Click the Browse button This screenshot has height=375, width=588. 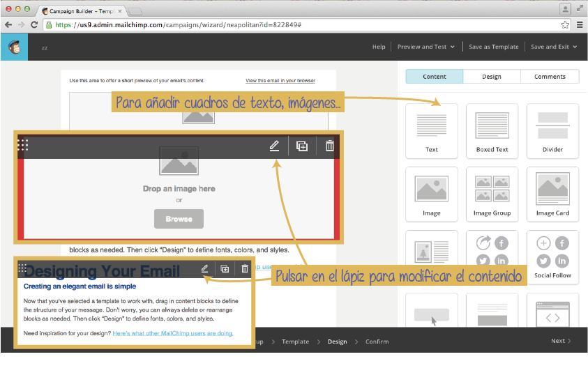point(179,219)
